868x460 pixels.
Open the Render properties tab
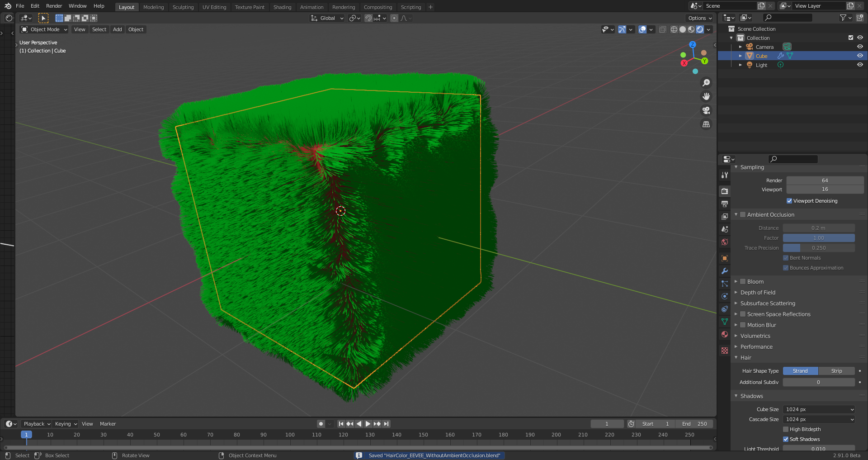[725, 191]
